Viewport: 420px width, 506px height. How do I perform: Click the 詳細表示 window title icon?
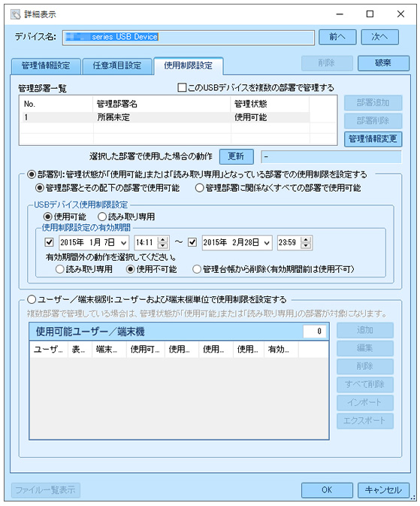(x=15, y=14)
